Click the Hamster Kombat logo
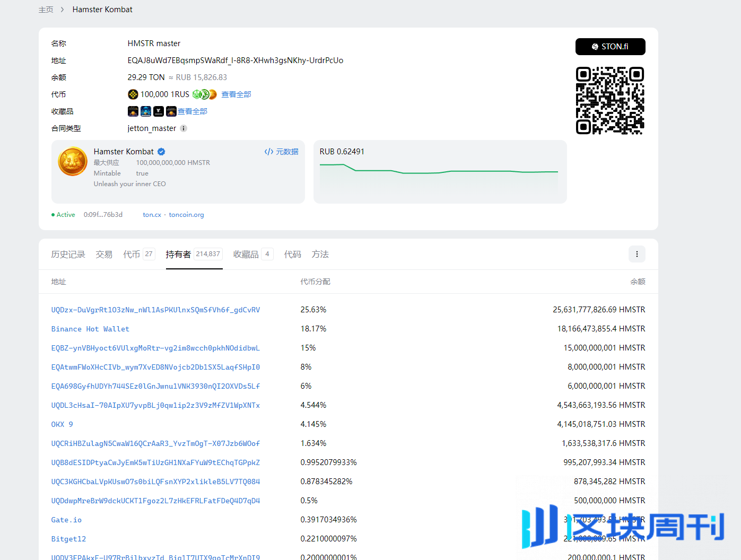The width and height of the screenshot is (741, 560). tap(73, 162)
